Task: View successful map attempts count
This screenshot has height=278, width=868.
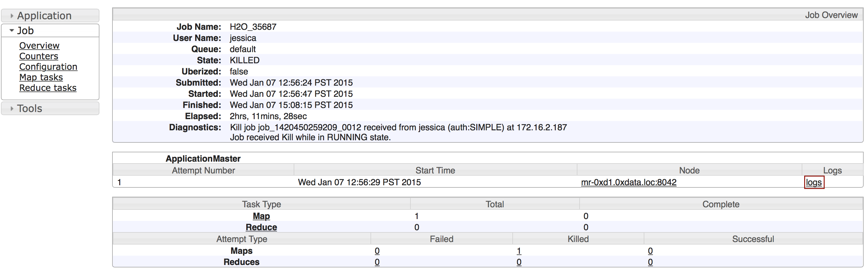Action: [650, 251]
